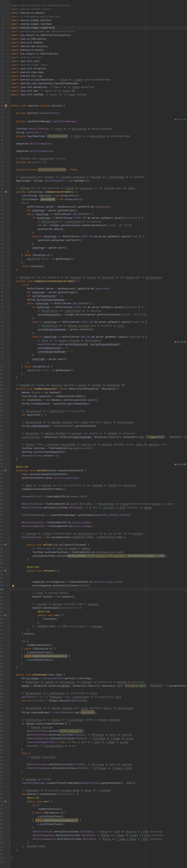The width and height of the screenshot is (187, 868).
Task: Click the import fr.terrygaming.myfirstapp.End line
Action: pos(36,17)
